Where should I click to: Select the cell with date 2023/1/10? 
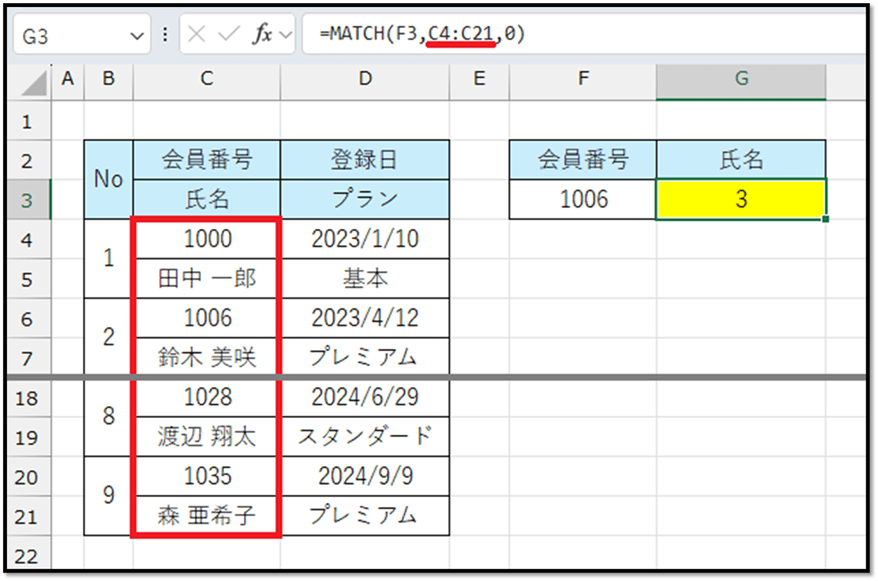pyautogui.click(x=365, y=239)
